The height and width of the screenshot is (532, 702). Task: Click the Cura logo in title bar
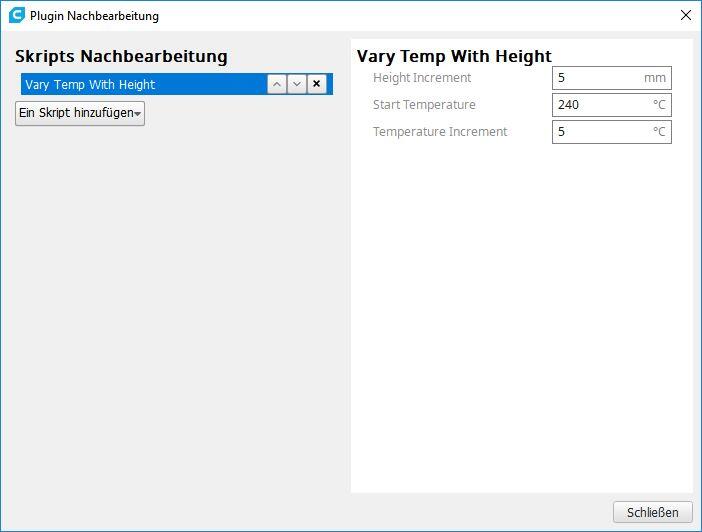(16, 16)
